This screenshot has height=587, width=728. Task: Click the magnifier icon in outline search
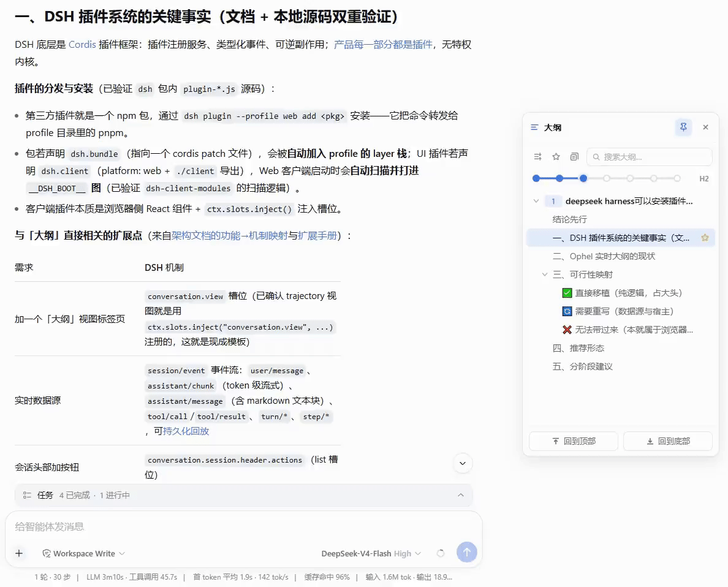click(x=596, y=157)
